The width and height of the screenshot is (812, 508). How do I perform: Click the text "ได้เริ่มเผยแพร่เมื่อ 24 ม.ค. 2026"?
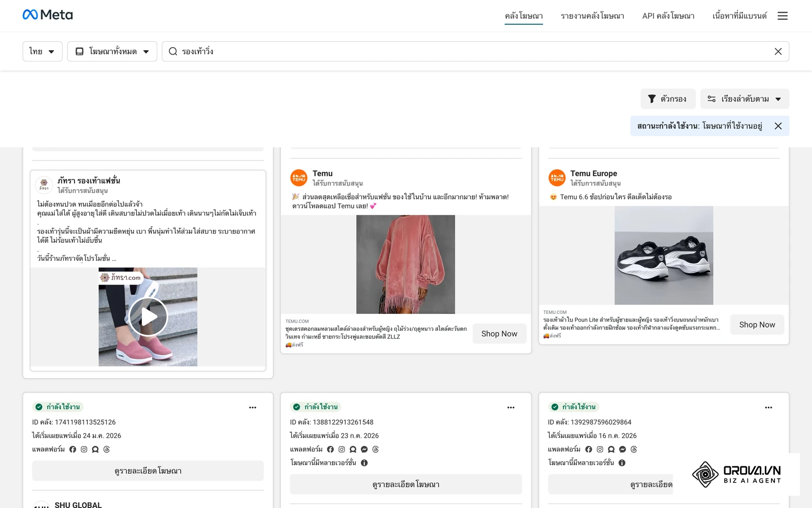click(77, 436)
